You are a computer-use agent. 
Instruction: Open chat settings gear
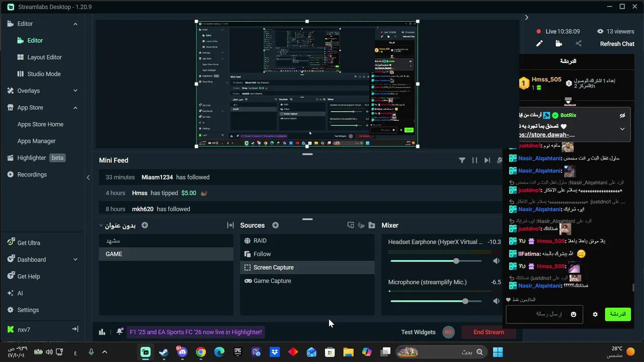coord(595,314)
